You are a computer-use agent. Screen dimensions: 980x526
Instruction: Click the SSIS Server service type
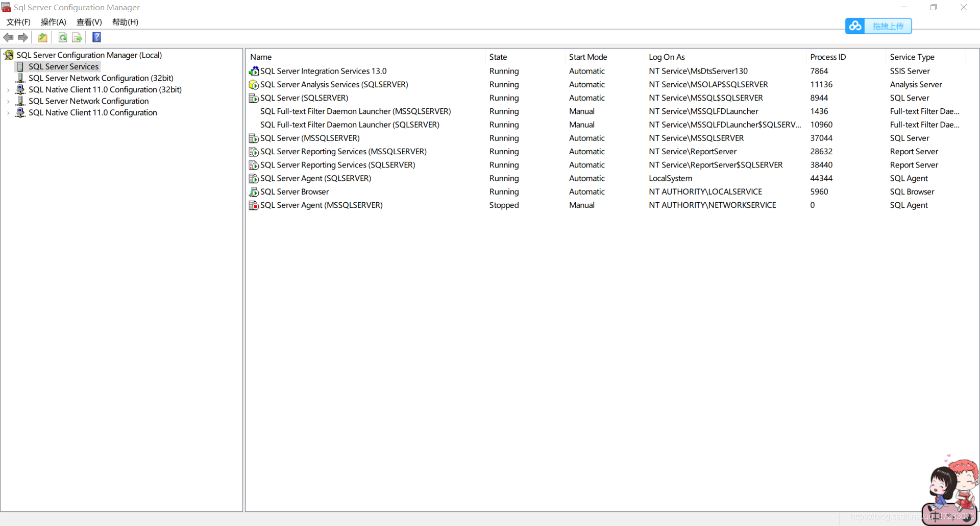click(x=910, y=71)
